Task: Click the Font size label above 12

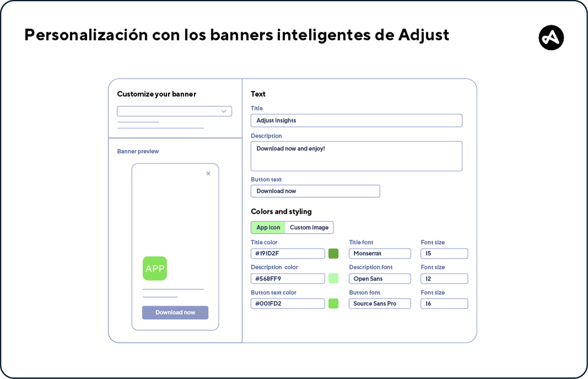Action: pyautogui.click(x=433, y=267)
